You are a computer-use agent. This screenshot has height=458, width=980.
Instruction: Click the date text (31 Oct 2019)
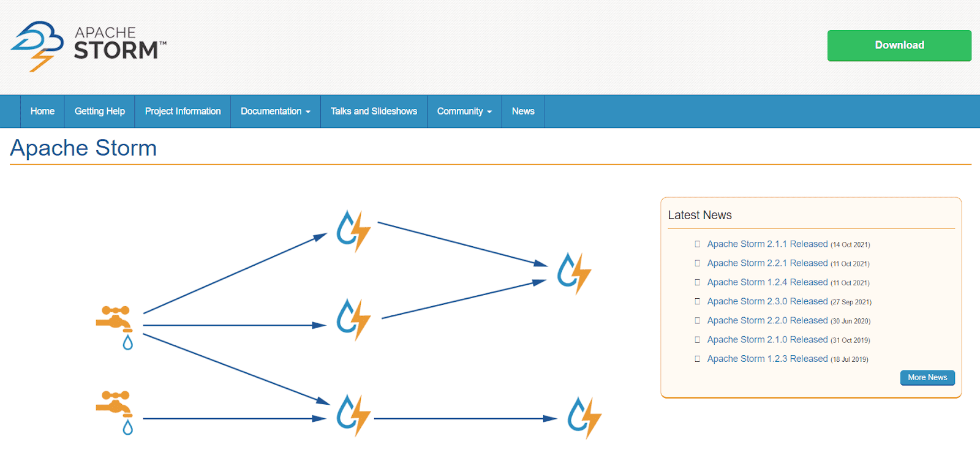[x=850, y=340]
